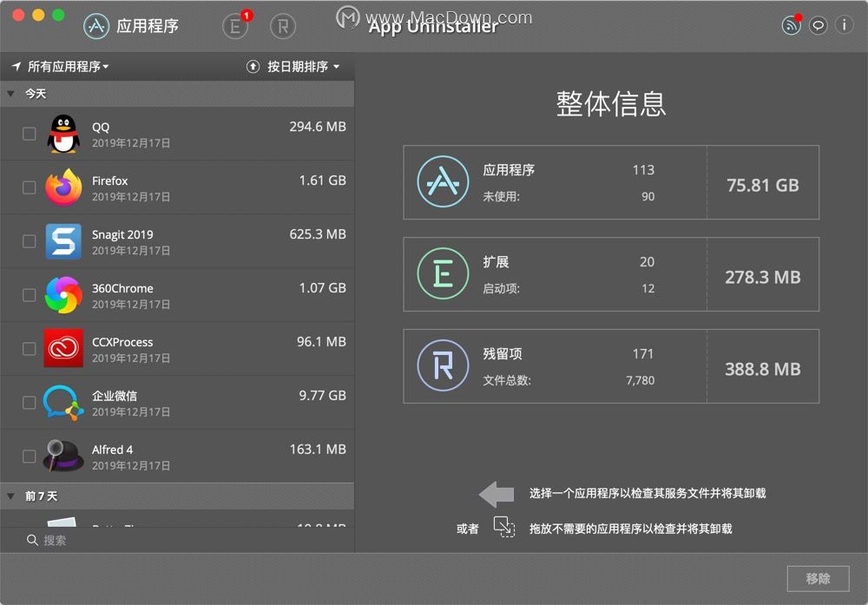Click the 360Chrome app icon
This screenshot has height=605, width=868.
(x=63, y=295)
